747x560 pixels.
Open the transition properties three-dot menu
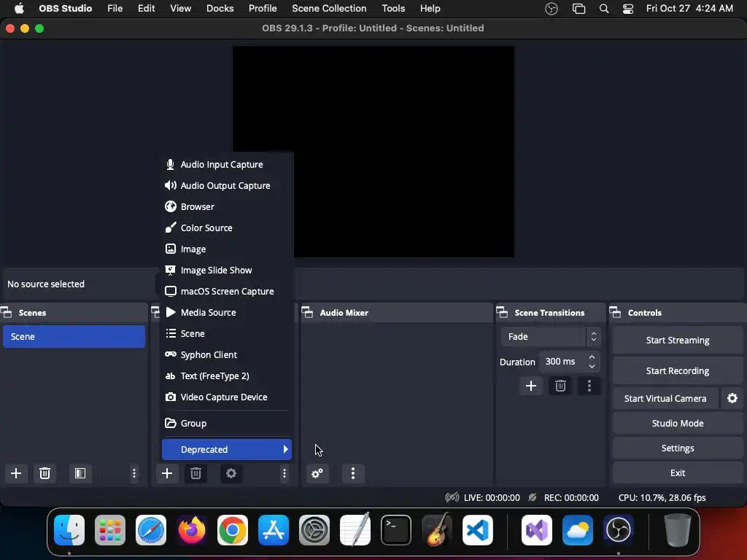click(x=589, y=386)
